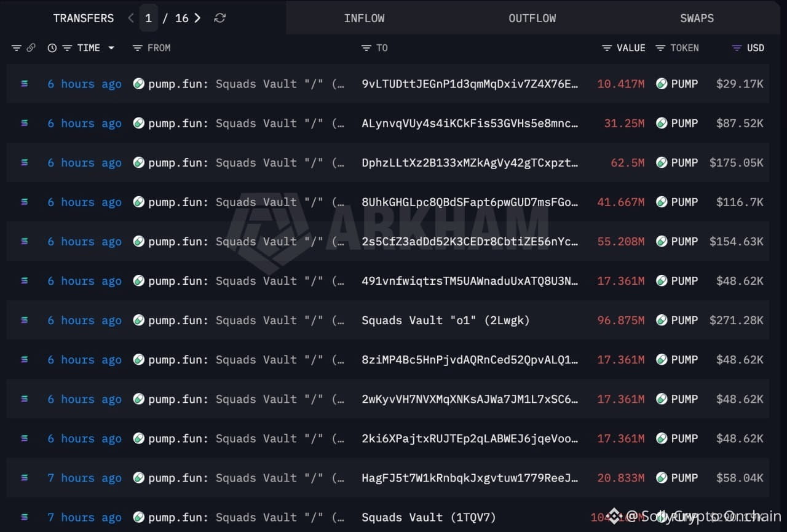Open the TIME column filter
Screen dimensions: 787x532
[x=67, y=48]
